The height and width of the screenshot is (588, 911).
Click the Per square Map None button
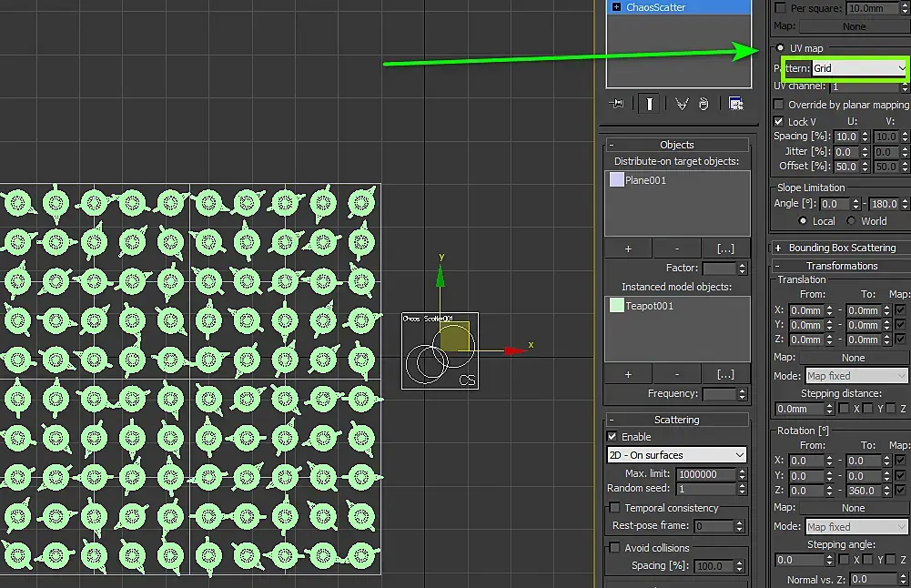pyautogui.click(x=854, y=26)
